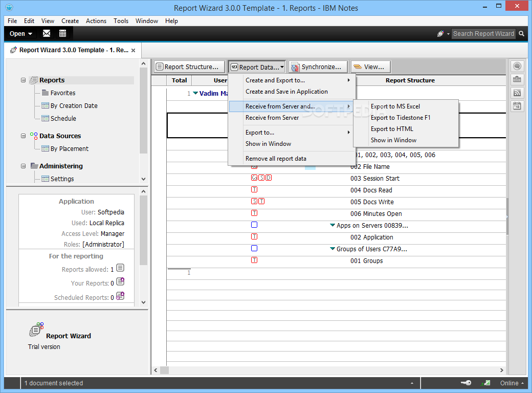
Task: Click the Total column header
Action: click(x=179, y=80)
